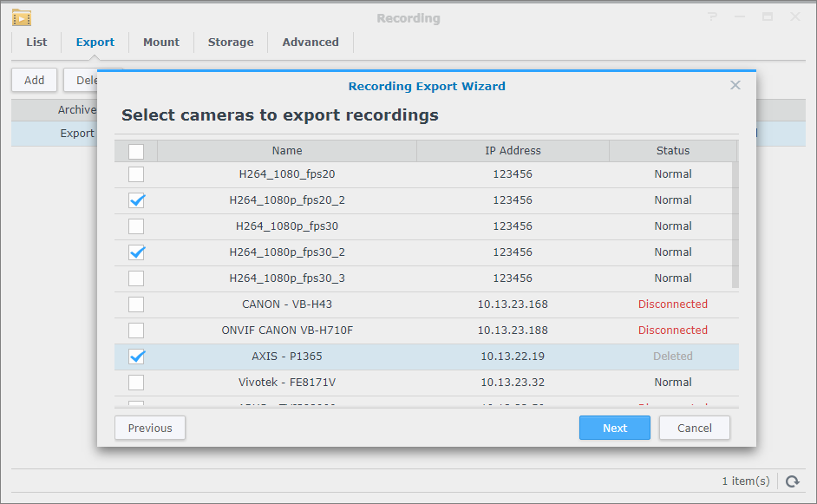This screenshot has width=817, height=504.
Task: Close the Recording Export Wizard dialog
Action: [x=735, y=85]
